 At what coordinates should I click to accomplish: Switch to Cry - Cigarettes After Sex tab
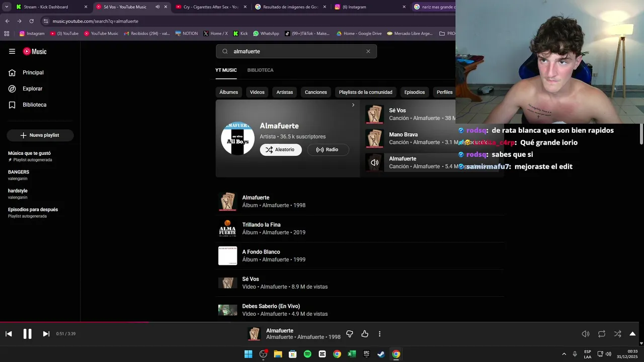[212, 7]
